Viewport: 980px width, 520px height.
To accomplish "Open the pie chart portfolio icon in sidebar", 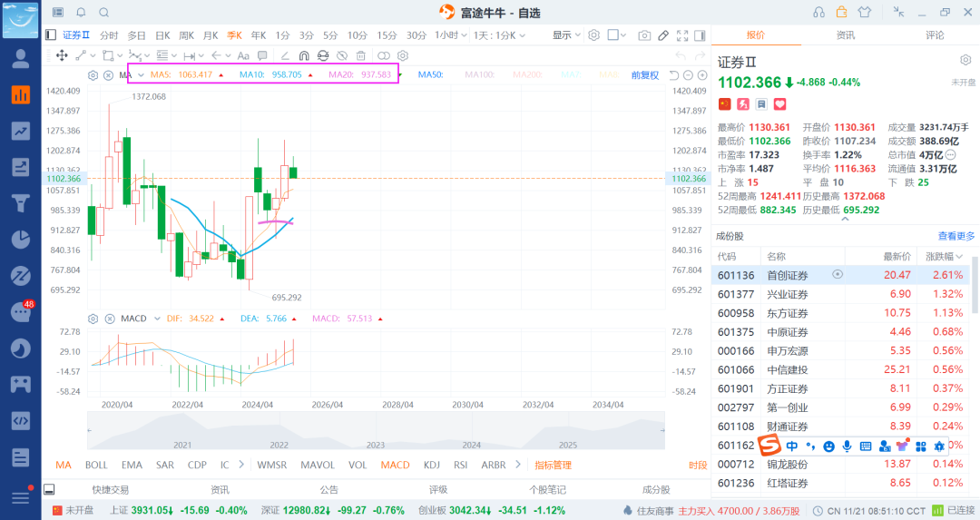I will point(21,240).
